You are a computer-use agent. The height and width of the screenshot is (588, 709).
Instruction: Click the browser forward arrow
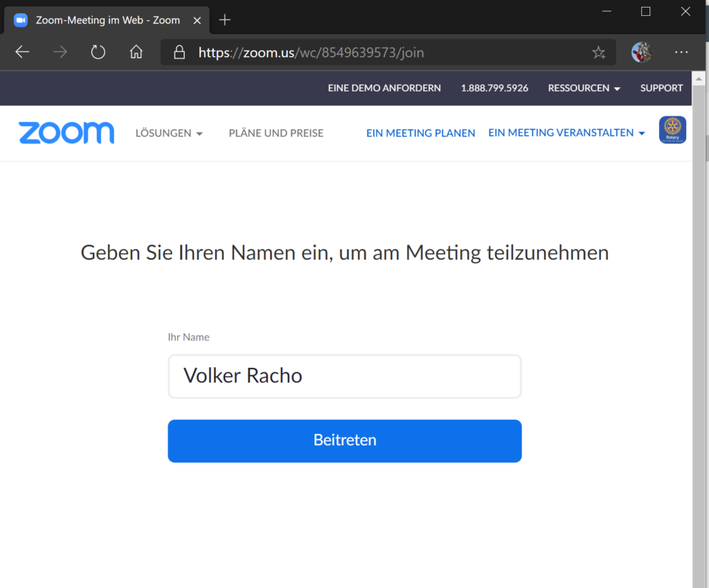60,53
